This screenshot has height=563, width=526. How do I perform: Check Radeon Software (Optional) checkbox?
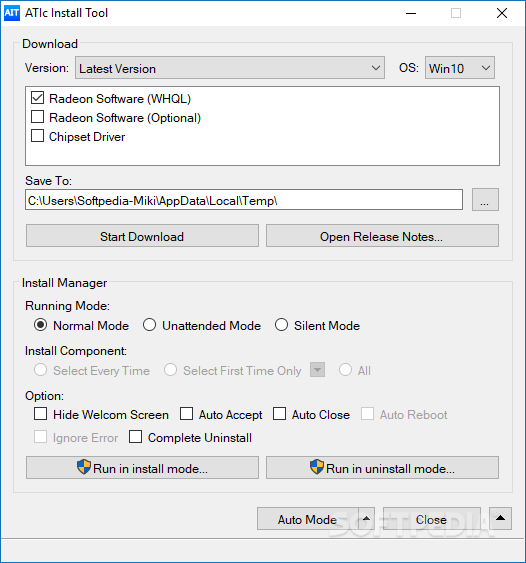37,117
